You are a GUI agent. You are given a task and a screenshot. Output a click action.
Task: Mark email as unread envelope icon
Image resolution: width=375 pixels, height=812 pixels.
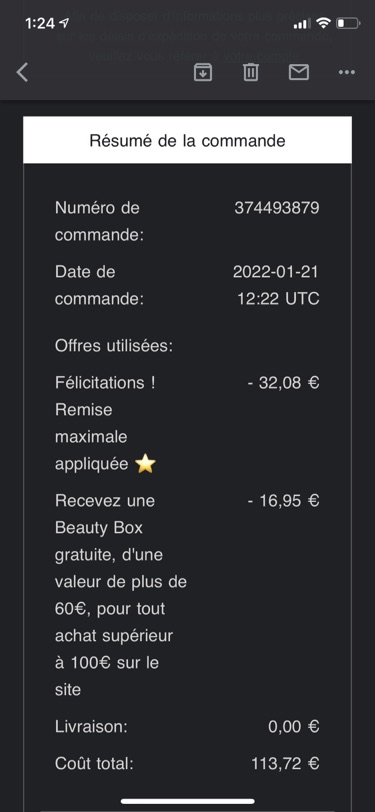(x=299, y=72)
